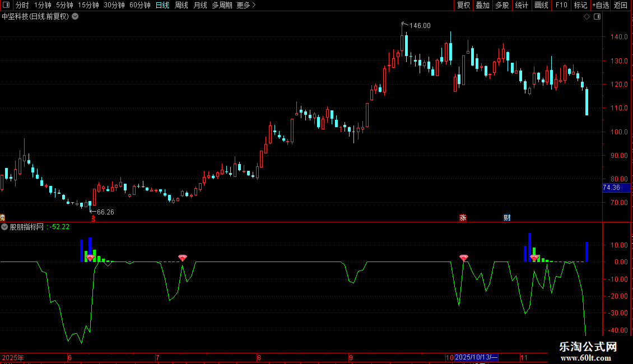Image resolution: width=633 pixels, height=364 pixels.
Task: Click the red diamond signal in November
Action: (534, 258)
